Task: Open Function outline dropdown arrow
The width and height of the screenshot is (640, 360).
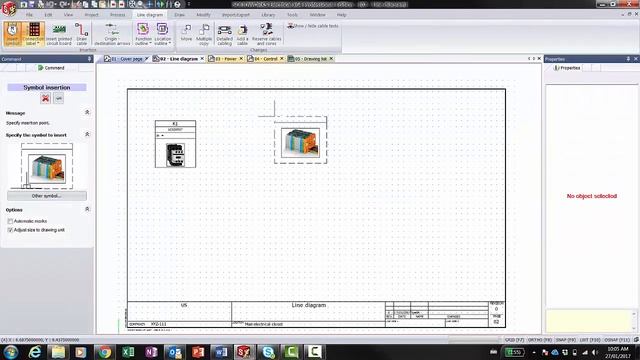Action: [150, 43]
